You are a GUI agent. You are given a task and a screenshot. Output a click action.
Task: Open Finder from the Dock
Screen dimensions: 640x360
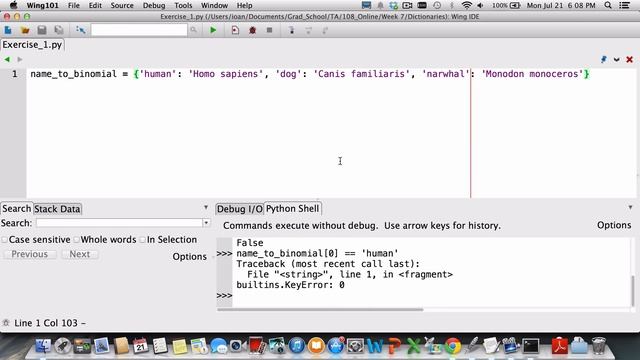point(42,346)
